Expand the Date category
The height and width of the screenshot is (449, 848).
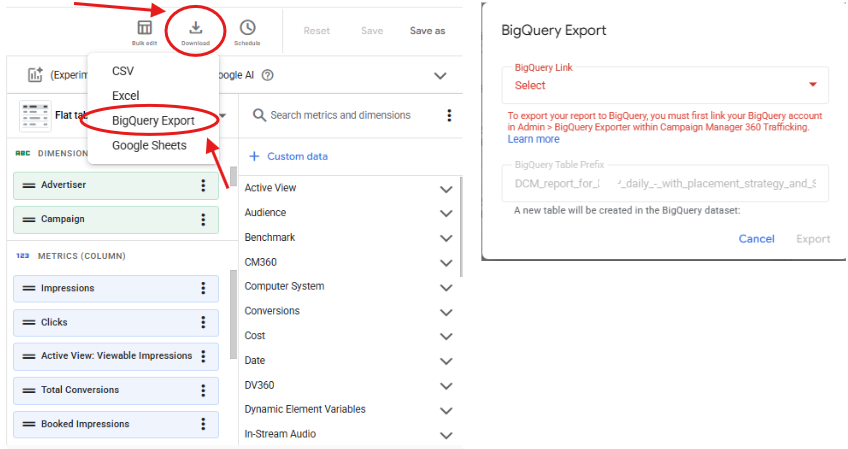[x=446, y=361]
